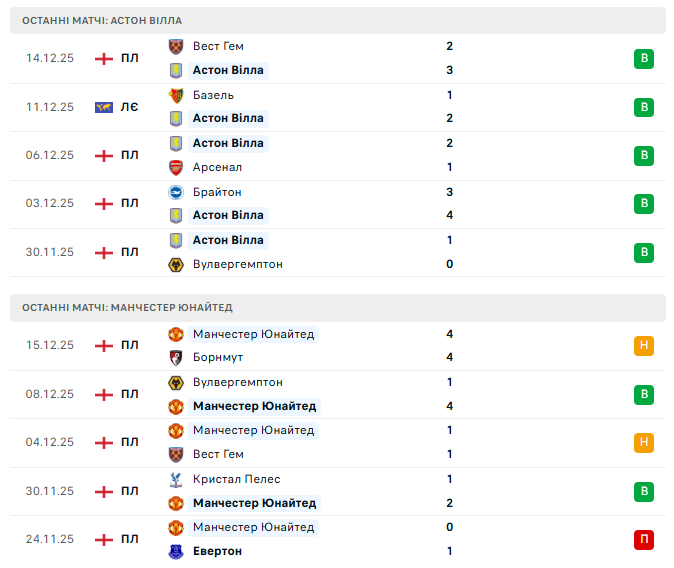Open the Кристал Пелес team link
Viewport: 674px width, 568px height.
point(236,479)
